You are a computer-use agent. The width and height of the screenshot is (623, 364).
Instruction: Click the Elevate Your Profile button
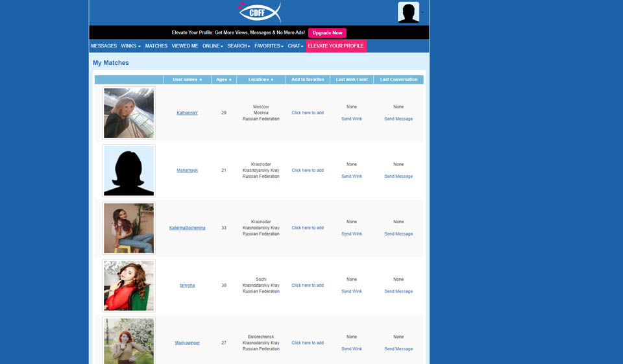tap(336, 46)
